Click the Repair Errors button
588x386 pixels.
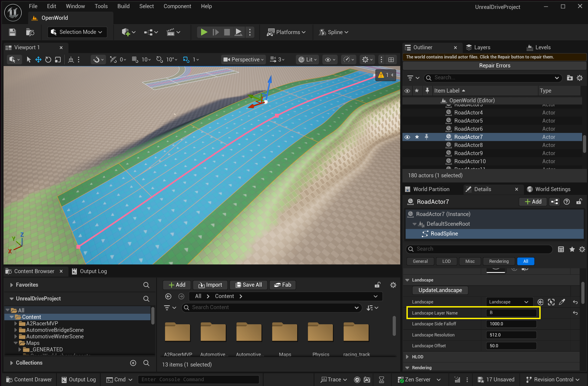tap(494, 66)
